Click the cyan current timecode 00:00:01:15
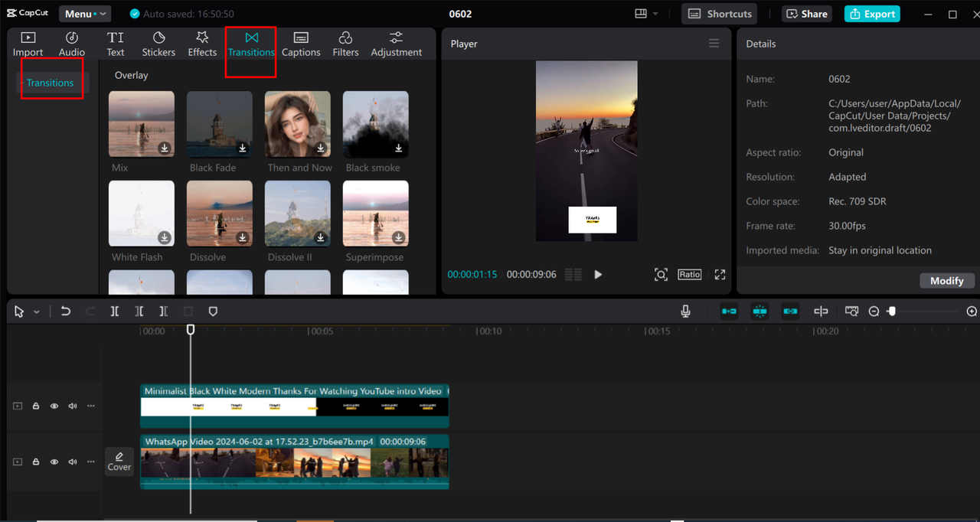980x522 pixels. tap(472, 274)
